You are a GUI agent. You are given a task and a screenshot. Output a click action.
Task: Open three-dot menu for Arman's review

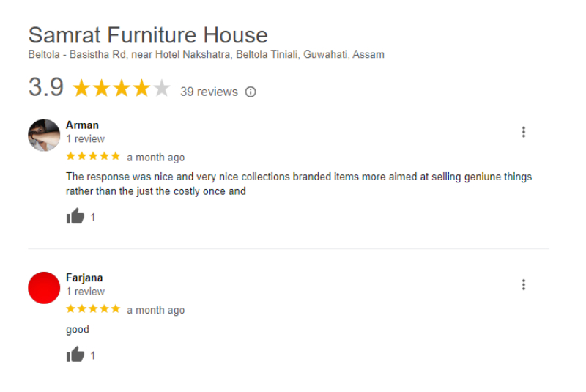coord(524,132)
